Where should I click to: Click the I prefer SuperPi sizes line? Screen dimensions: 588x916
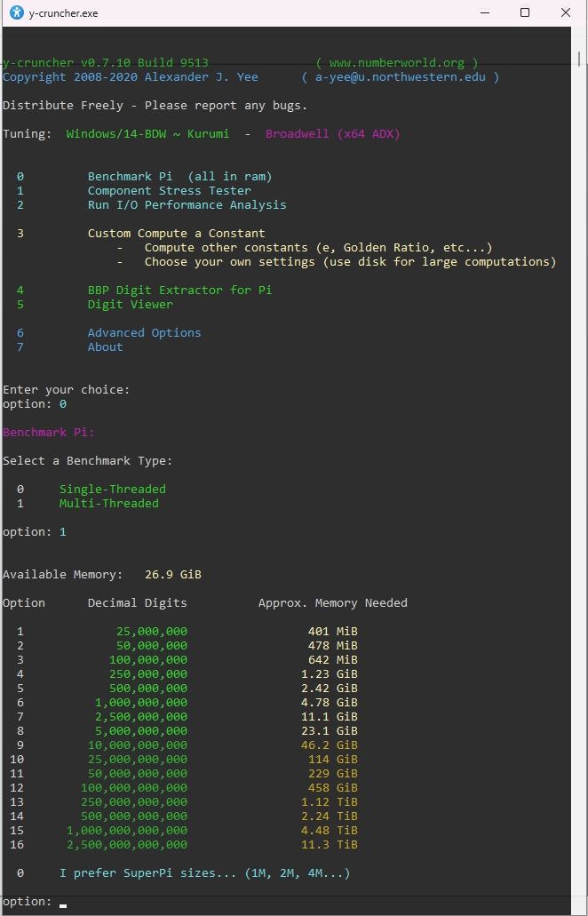[204, 873]
